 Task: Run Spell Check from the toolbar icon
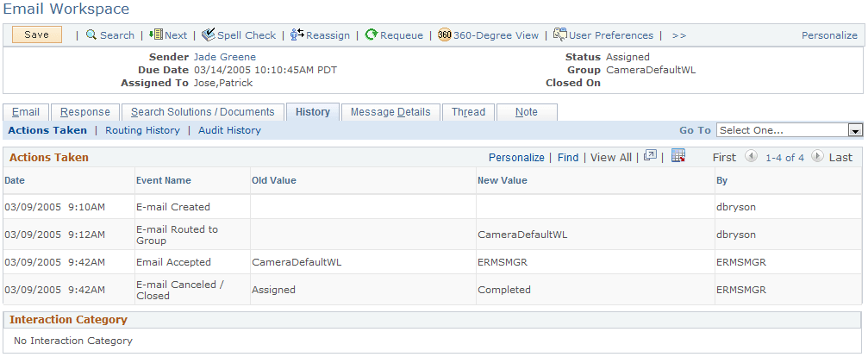point(208,35)
